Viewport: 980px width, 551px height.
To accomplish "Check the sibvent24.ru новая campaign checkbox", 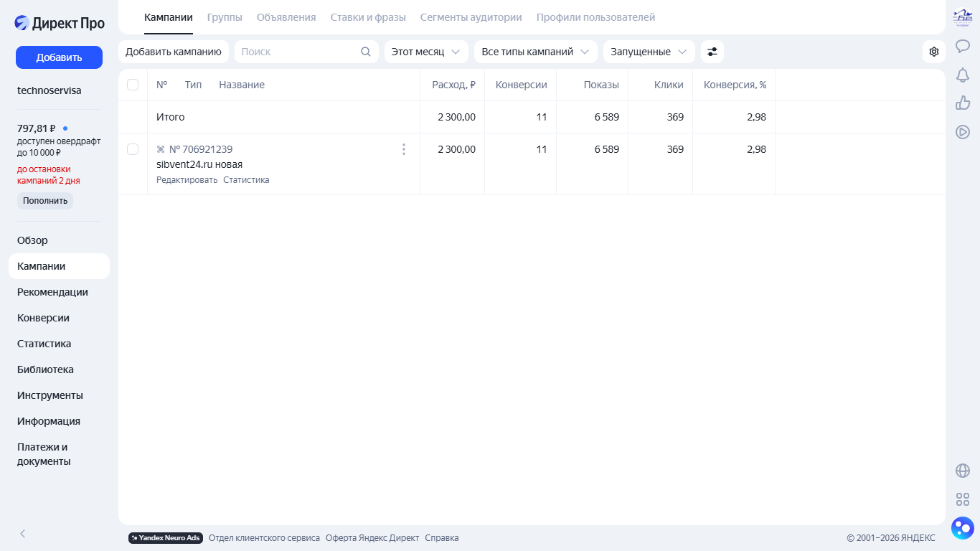I will (133, 149).
